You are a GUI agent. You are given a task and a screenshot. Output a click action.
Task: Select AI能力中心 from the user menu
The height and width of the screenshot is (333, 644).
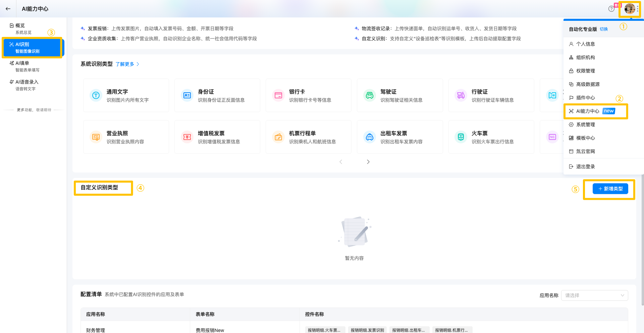588,111
